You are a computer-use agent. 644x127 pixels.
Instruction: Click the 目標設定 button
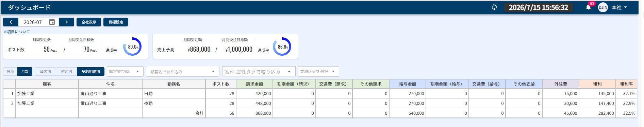click(116, 22)
